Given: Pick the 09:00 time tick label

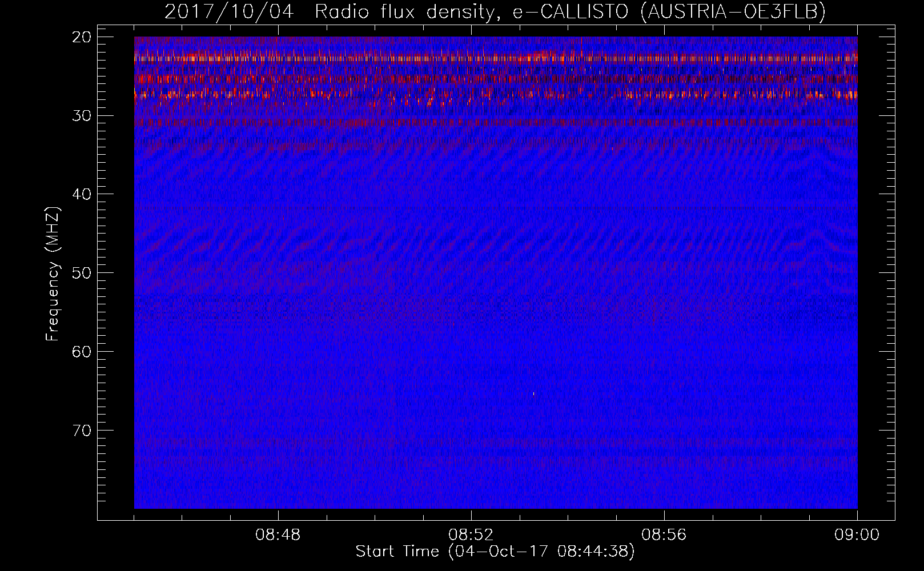Looking at the screenshot, I should click(857, 535).
